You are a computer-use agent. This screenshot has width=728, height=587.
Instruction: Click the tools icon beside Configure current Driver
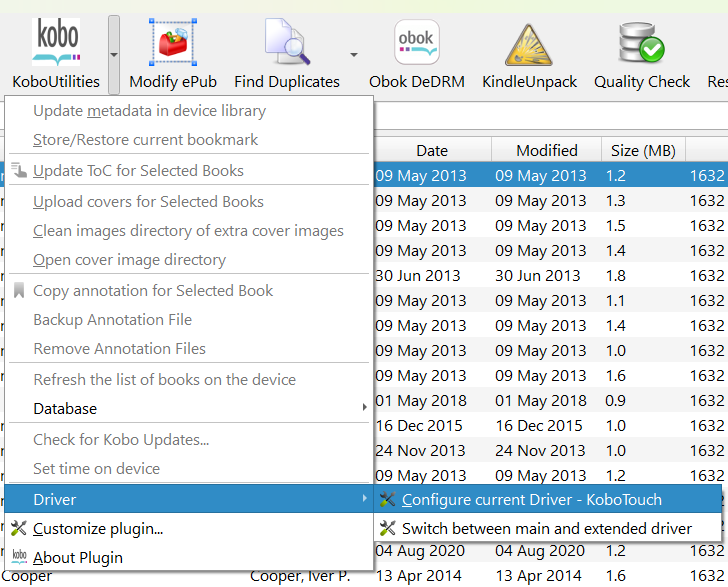point(387,499)
